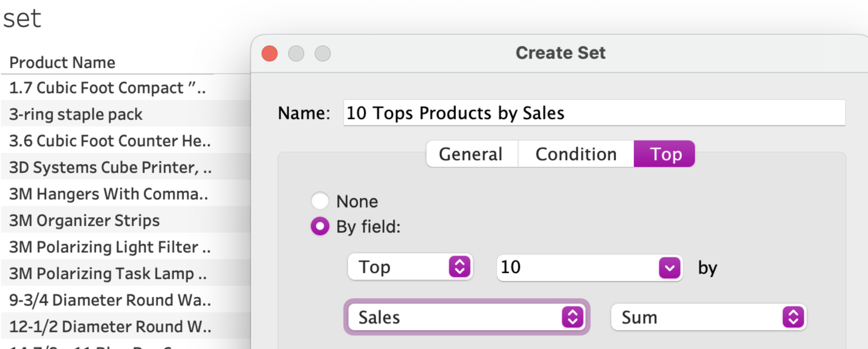The image size is (868, 349).
Task: Switch to the Condition tab
Action: click(x=576, y=154)
